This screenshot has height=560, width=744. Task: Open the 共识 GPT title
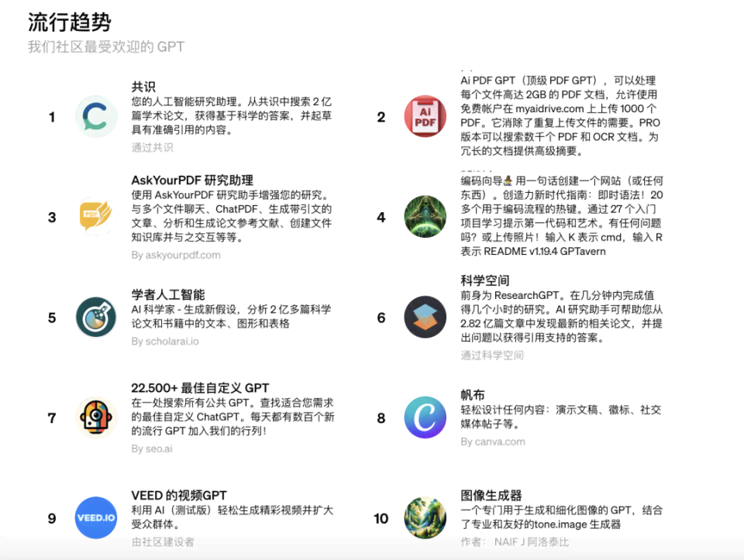tap(143, 87)
